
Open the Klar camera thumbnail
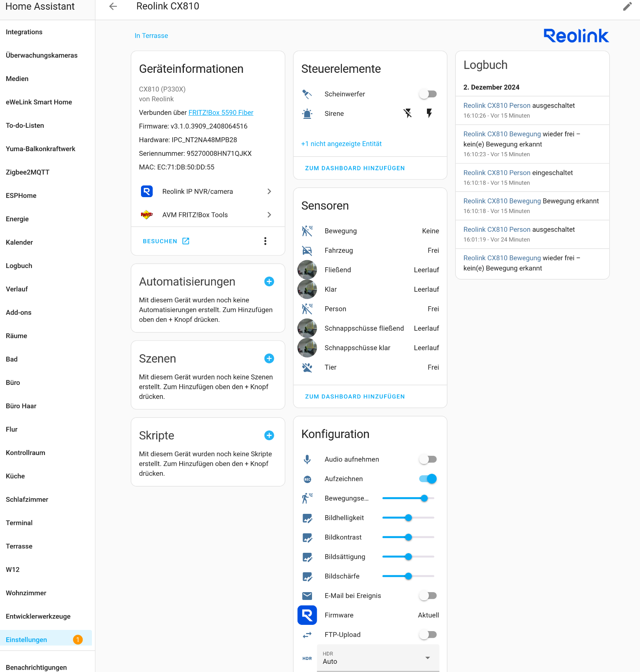click(x=307, y=289)
